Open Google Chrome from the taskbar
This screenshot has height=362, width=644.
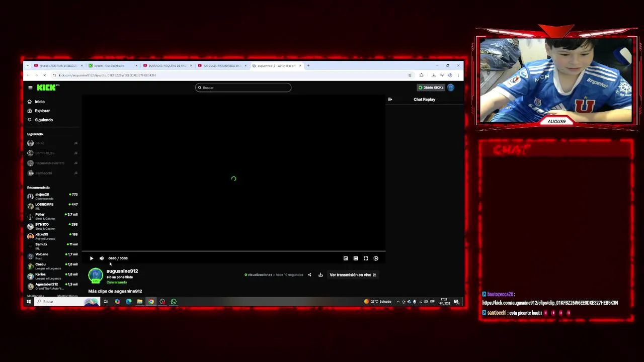151,302
